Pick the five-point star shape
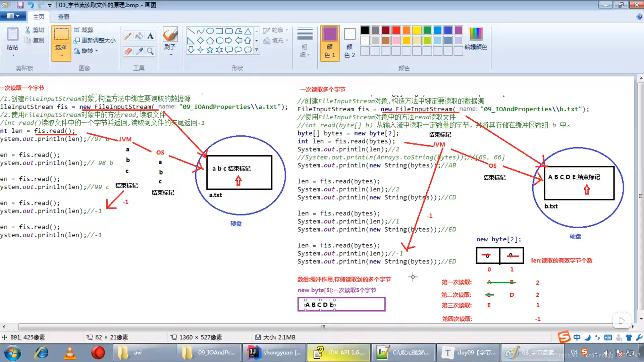 coord(210,50)
